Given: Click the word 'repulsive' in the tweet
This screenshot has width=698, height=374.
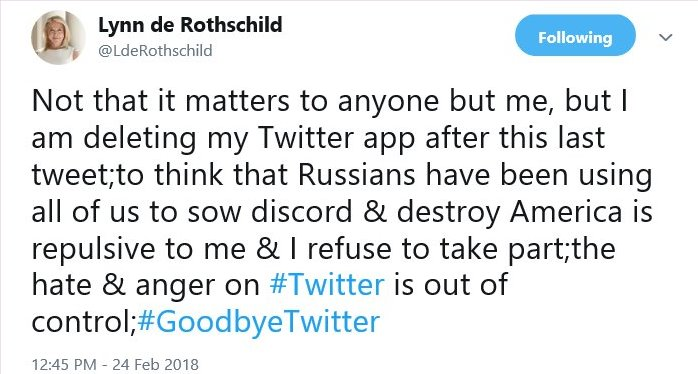Looking at the screenshot, I should 93,249.
